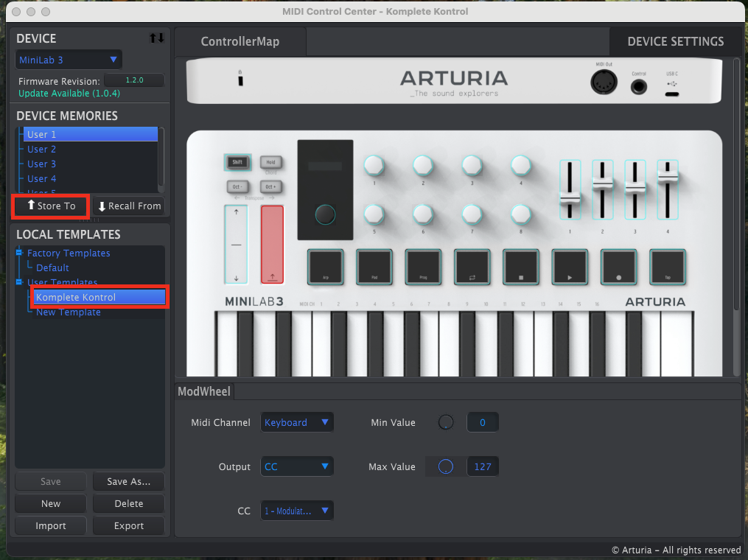Select knob 8 on the controller
748x560 pixels.
pos(521,214)
